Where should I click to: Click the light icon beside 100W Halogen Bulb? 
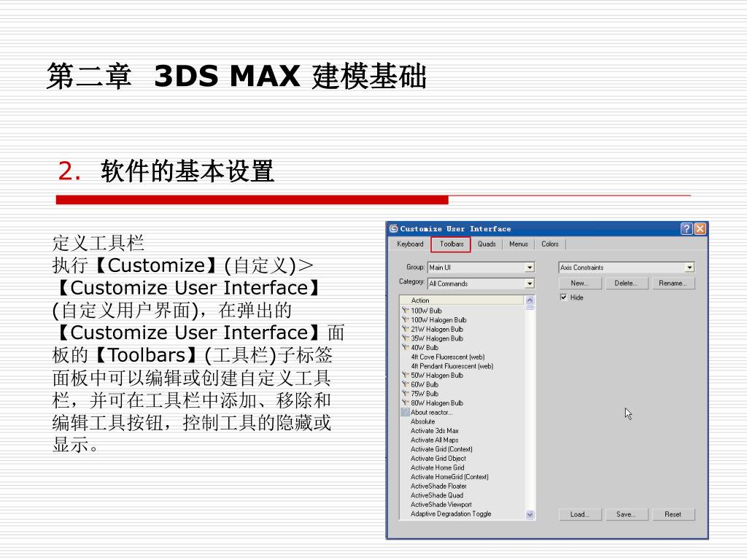(405, 320)
